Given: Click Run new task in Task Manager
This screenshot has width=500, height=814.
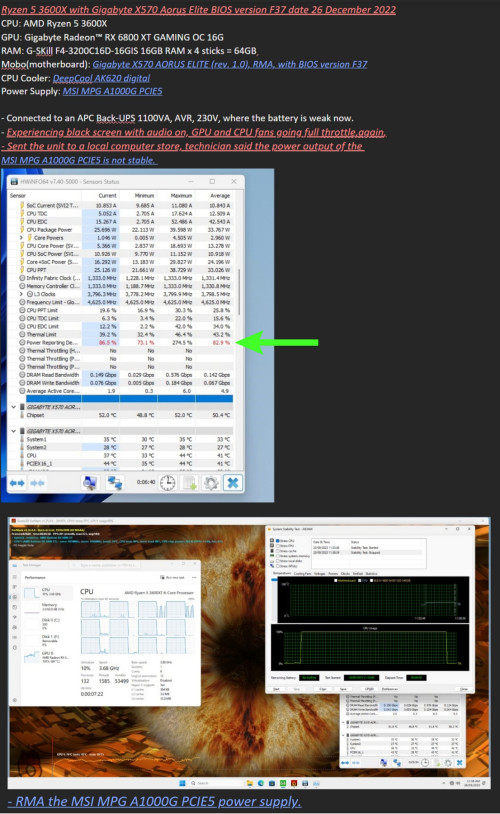Looking at the screenshot, I should click(172, 577).
